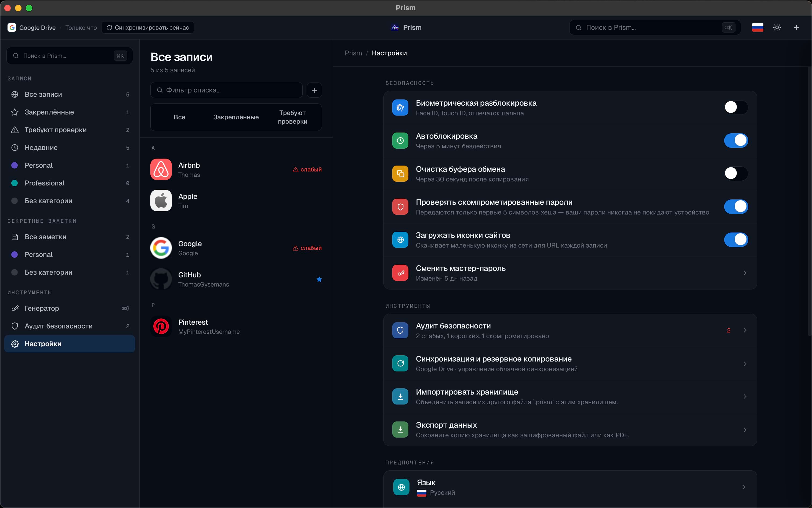Focus the sidebar Поиск в Prism field
This screenshot has width=812, height=508.
pos(70,56)
